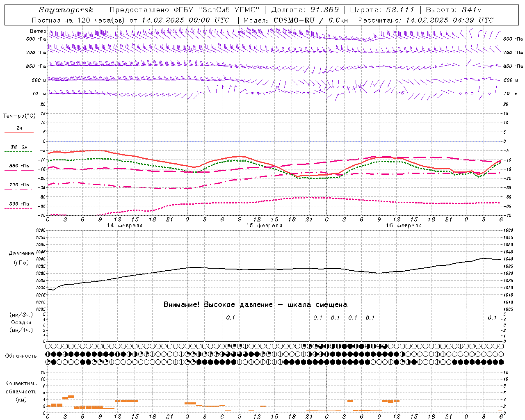Viewport: 525px width, 420px height.
Task: Click the 15 февраля date label
Action: (264, 226)
